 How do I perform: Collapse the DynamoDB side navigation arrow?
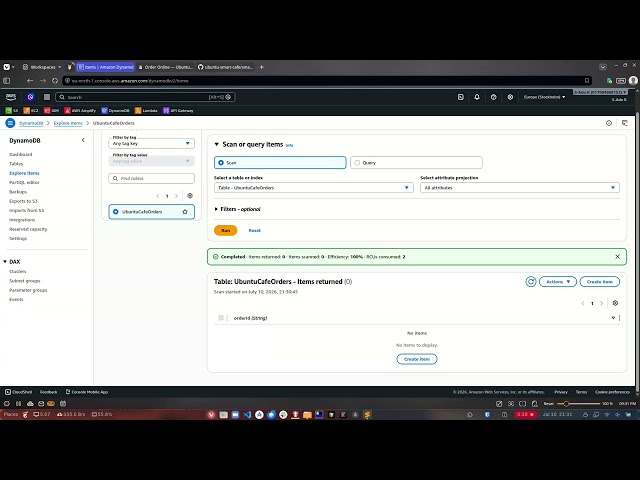[83, 140]
